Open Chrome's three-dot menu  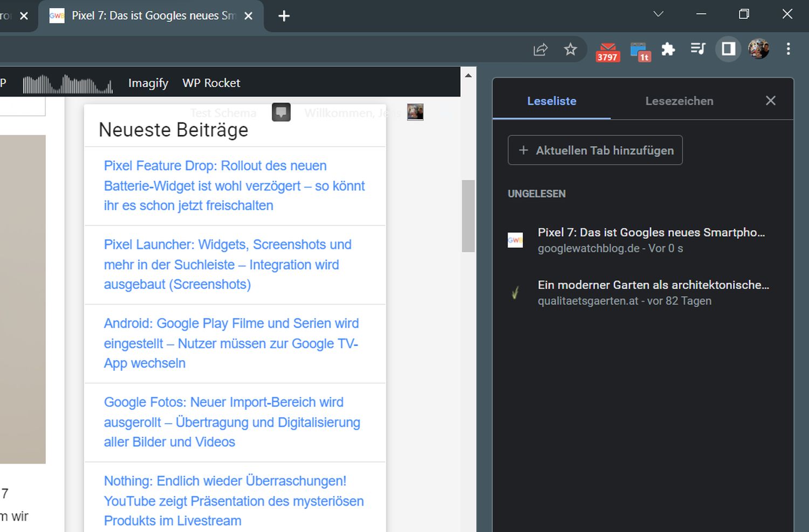[x=788, y=49]
